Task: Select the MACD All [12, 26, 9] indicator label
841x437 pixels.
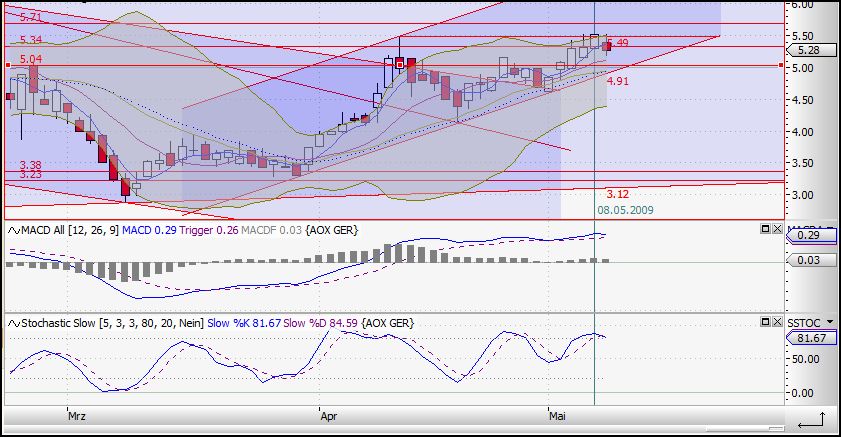Action: tap(70, 231)
